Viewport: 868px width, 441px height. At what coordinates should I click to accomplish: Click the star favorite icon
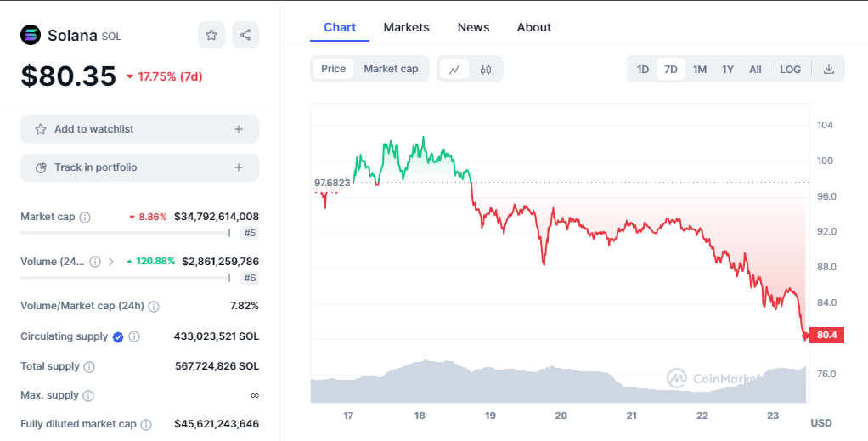click(211, 35)
